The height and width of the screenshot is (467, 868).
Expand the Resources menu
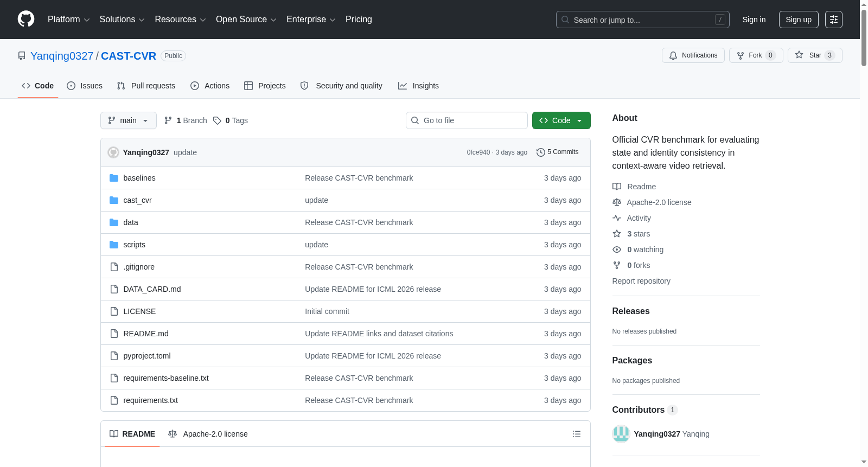[181, 20]
